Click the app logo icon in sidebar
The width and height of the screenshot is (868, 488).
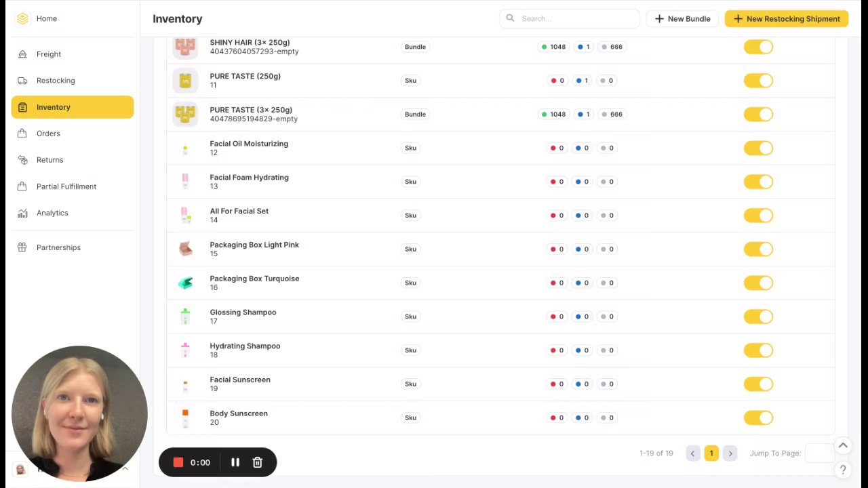(x=22, y=18)
